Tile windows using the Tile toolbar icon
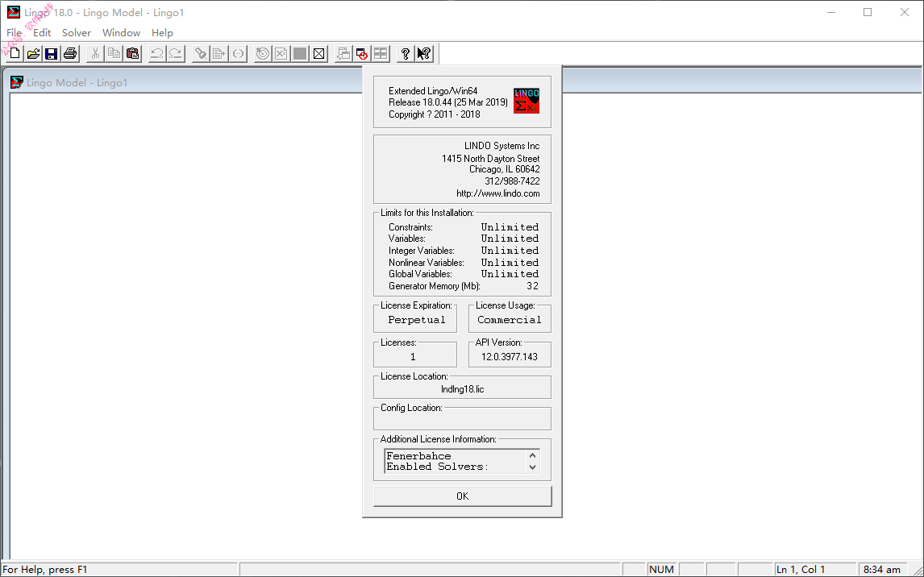This screenshot has width=924, height=577. [381, 53]
